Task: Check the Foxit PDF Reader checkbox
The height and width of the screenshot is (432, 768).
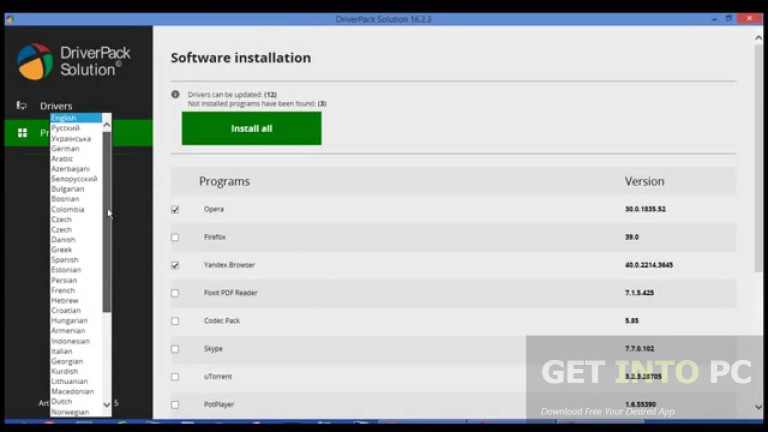Action: (175, 293)
